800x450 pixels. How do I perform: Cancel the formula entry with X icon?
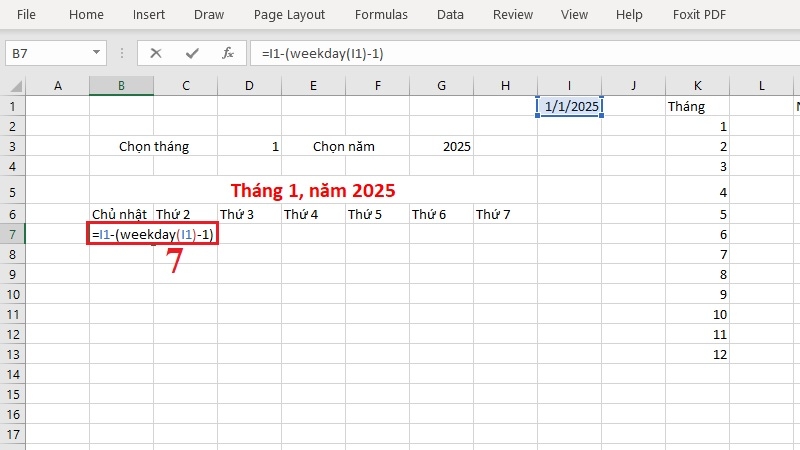pyautogui.click(x=156, y=53)
